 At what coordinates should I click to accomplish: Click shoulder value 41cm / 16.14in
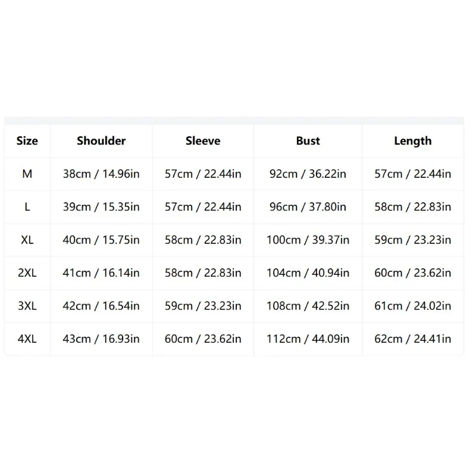pyautogui.click(x=101, y=273)
